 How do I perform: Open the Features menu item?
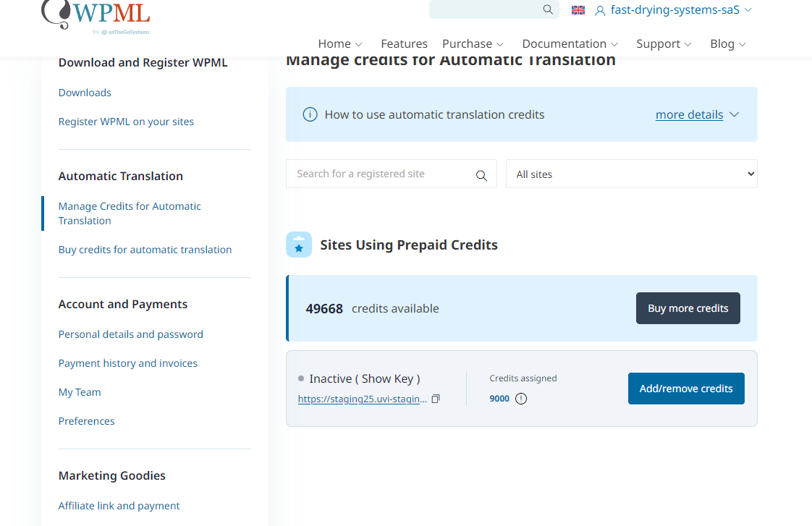(404, 43)
